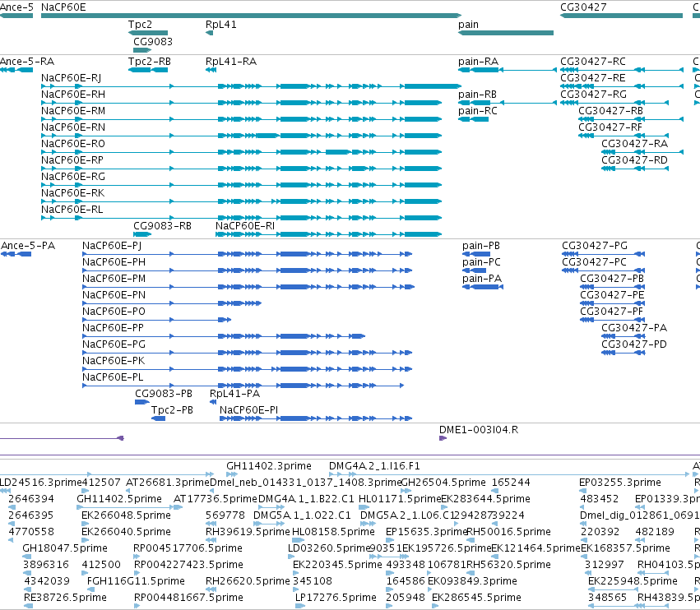Click the NaCP60E-RO transcript label
The image size is (700, 610).
pyautogui.click(x=73, y=144)
